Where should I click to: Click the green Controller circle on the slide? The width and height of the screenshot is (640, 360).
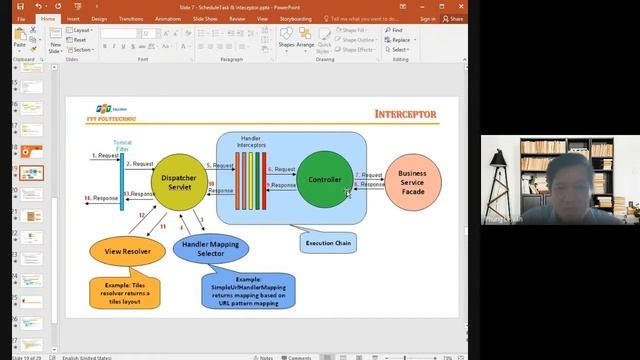325,180
